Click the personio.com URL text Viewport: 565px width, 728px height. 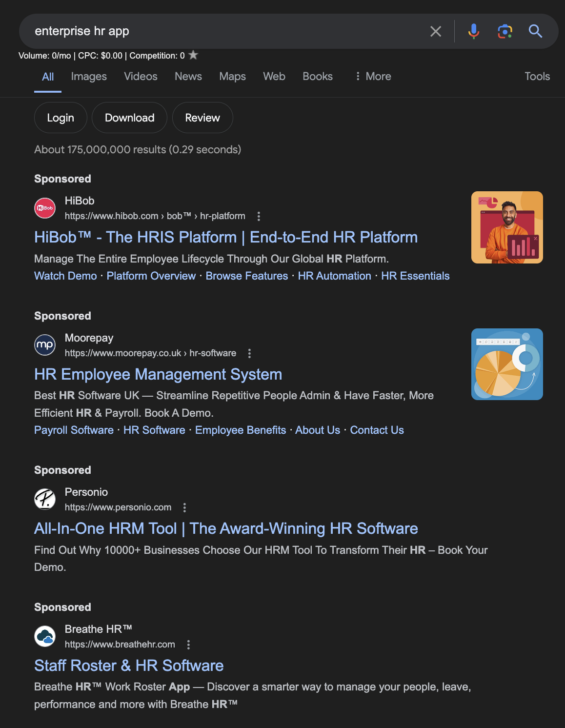tap(118, 507)
